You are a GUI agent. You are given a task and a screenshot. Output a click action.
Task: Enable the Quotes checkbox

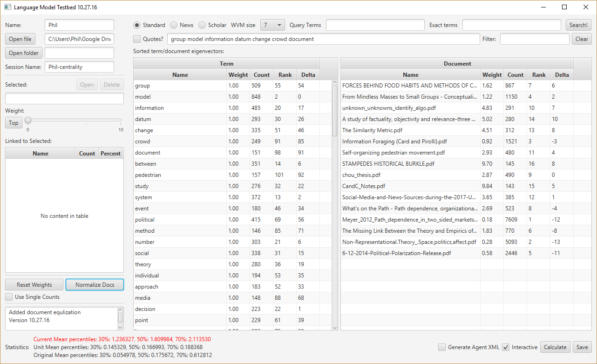[x=137, y=39]
